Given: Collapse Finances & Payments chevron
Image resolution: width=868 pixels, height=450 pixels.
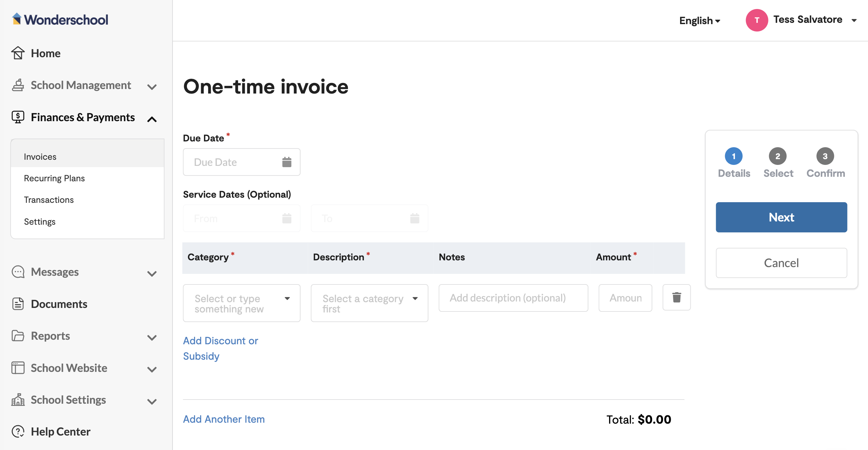Looking at the screenshot, I should point(152,119).
